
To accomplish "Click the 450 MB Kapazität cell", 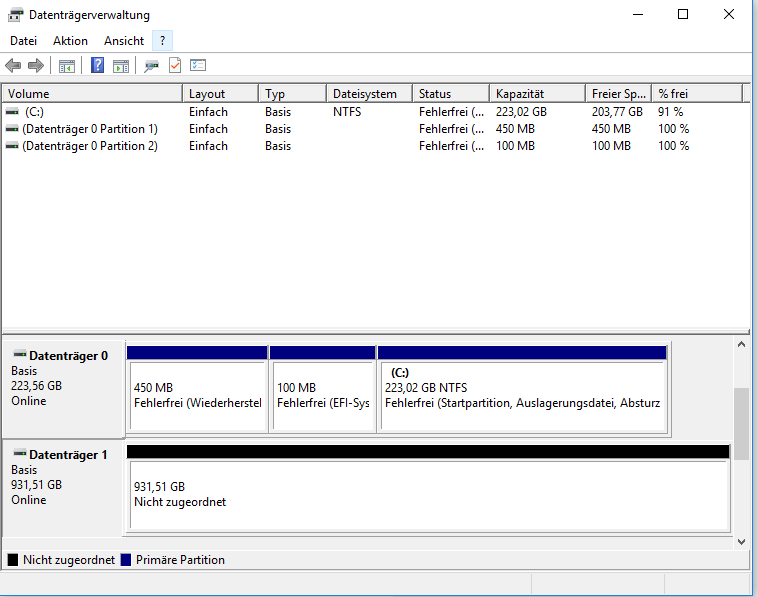I will (x=515, y=129).
